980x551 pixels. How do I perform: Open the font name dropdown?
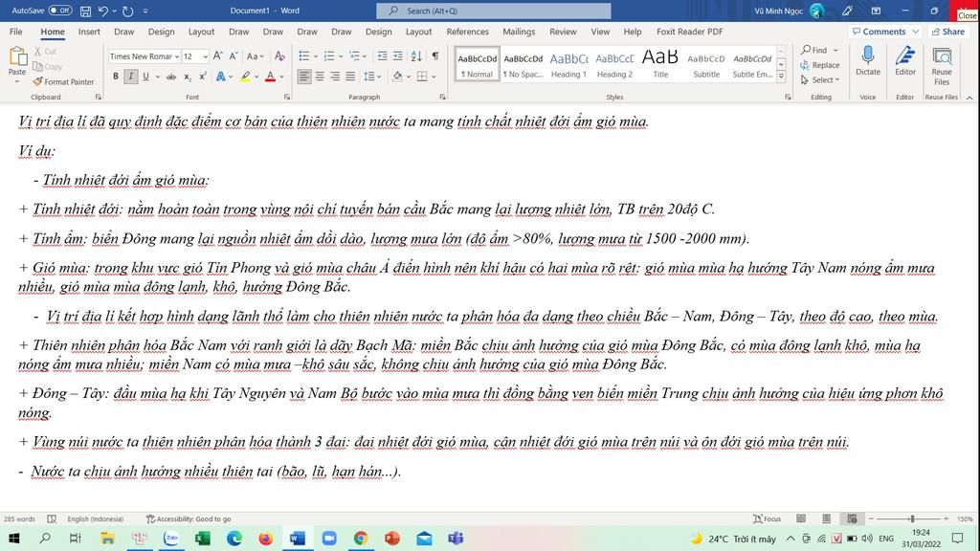coord(177,56)
